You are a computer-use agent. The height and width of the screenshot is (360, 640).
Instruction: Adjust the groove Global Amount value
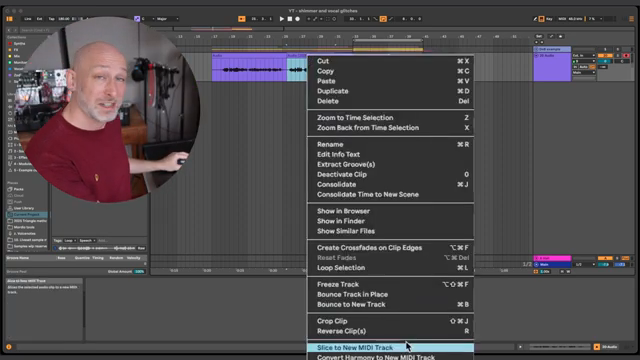point(140,271)
